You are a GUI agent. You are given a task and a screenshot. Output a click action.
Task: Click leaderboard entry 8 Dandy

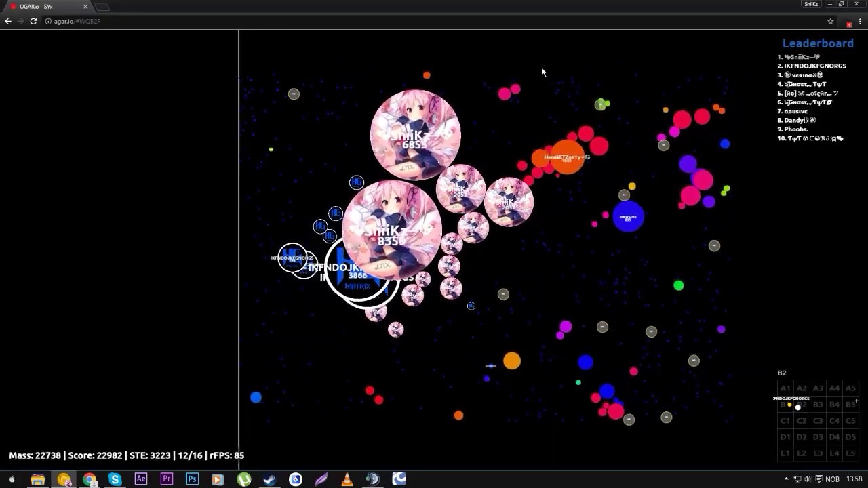click(x=797, y=120)
